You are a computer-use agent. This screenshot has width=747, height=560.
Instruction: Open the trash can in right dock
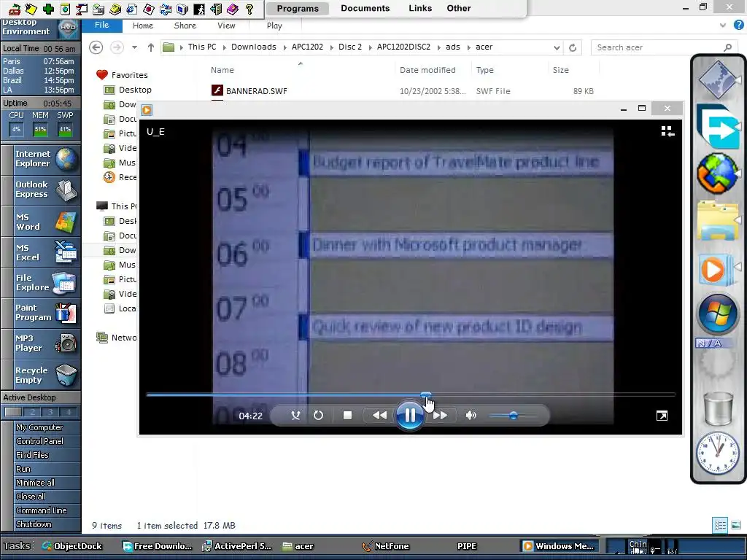click(718, 408)
